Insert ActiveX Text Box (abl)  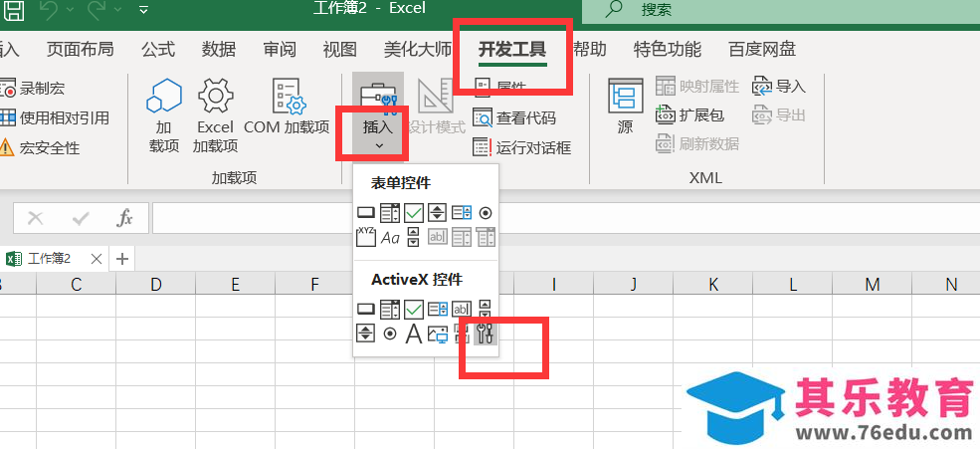coord(462,309)
